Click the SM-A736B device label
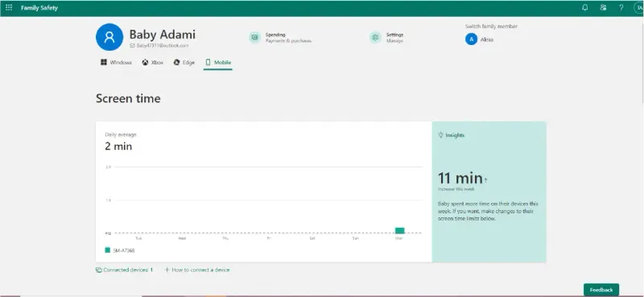Viewport: 644px width, 297px height. 124,250
